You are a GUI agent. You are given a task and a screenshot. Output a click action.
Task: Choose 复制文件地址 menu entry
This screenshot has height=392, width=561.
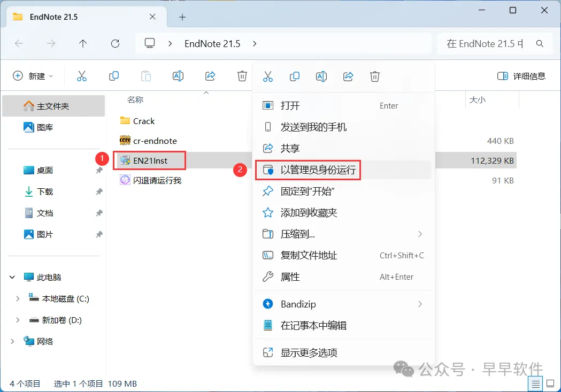point(343,256)
